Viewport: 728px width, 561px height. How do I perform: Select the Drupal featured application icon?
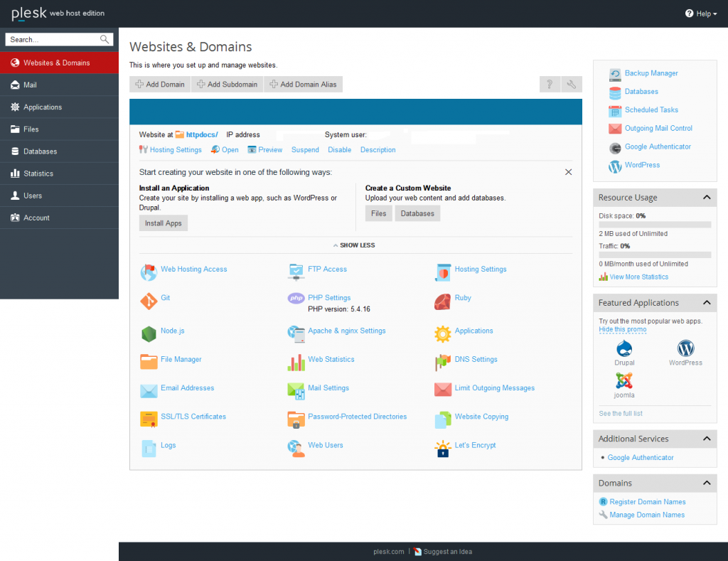pyautogui.click(x=624, y=348)
